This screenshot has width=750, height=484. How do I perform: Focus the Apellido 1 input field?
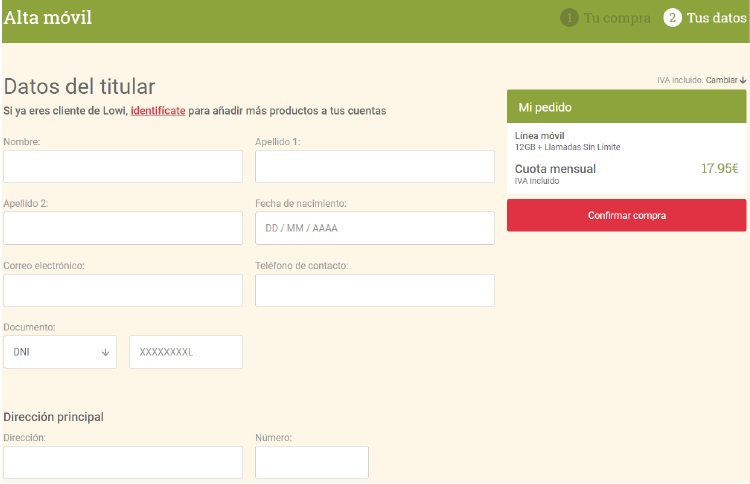click(x=375, y=166)
